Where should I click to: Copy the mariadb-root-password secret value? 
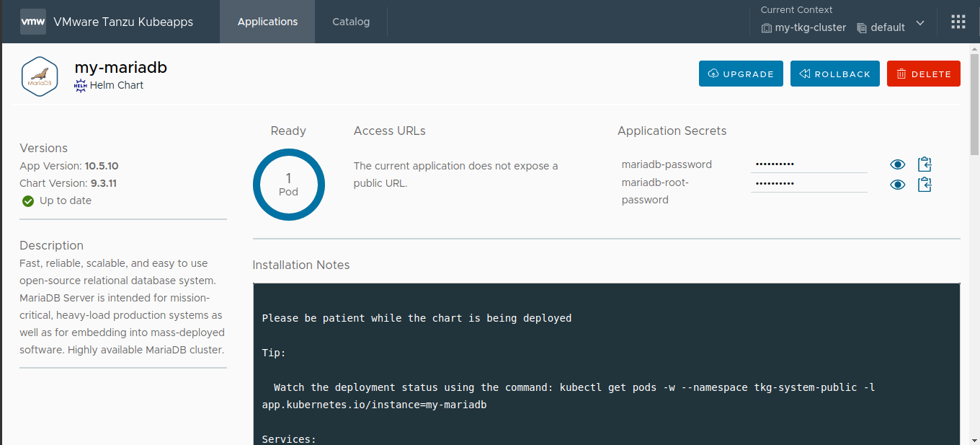click(925, 184)
